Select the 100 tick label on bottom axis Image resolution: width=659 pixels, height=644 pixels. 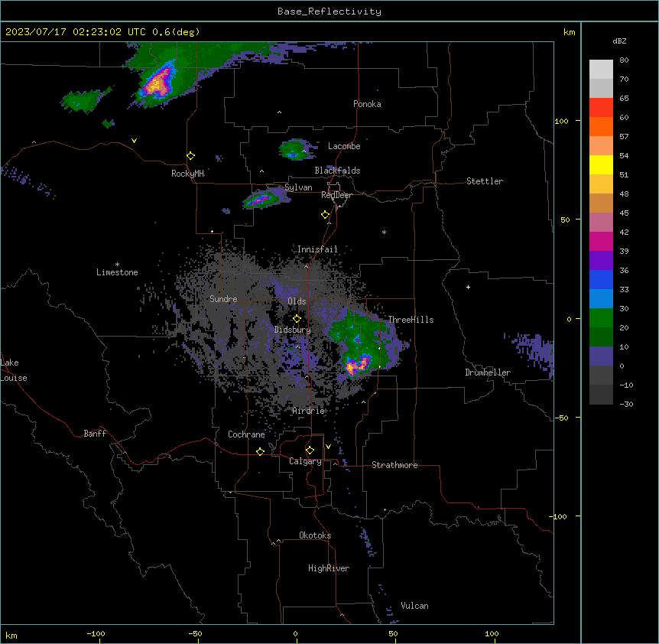[492, 633]
